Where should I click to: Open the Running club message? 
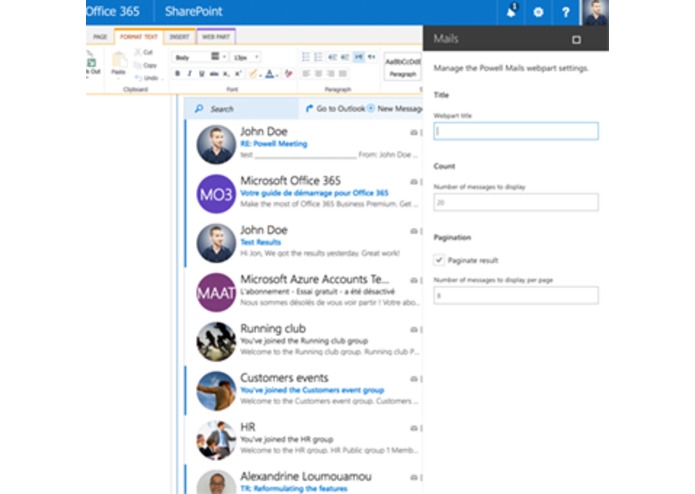click(x=304, y=341)
